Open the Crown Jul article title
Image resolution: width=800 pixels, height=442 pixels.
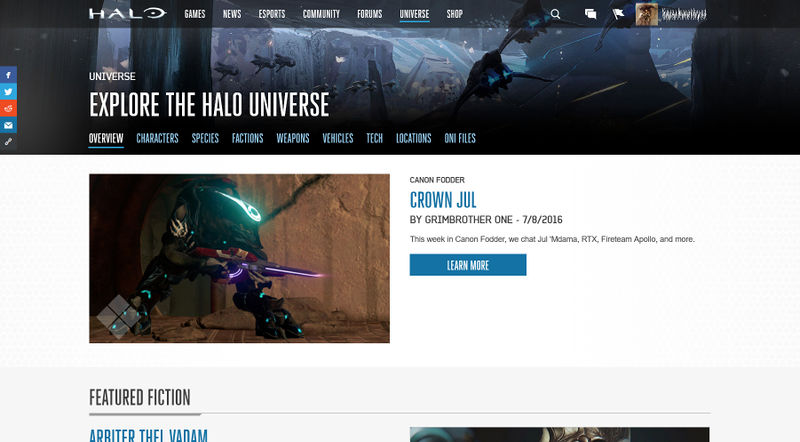(443, 198)
